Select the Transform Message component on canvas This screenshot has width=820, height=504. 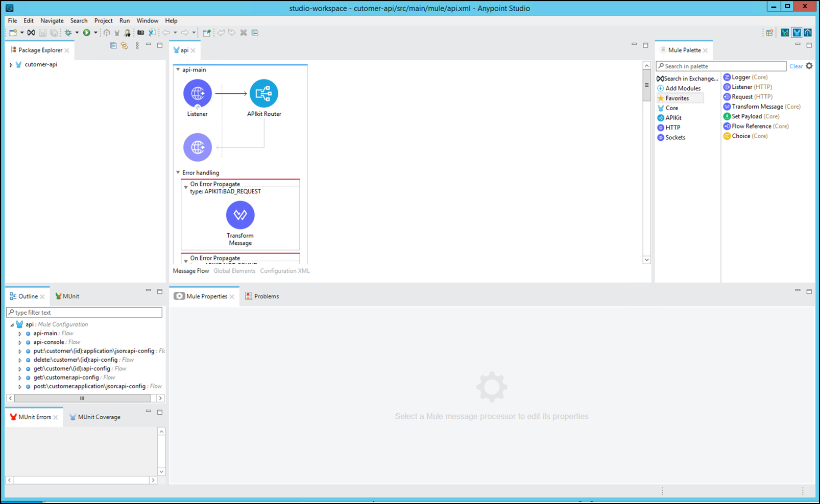point(240,215)
